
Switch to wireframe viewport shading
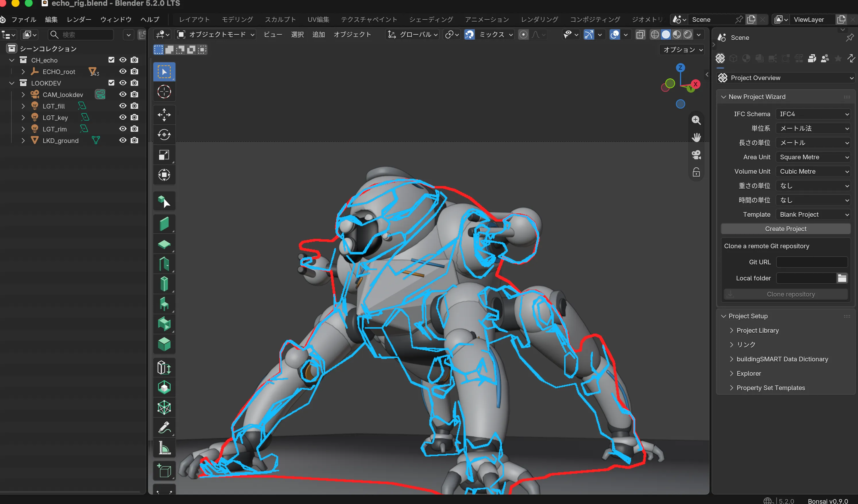click(x=655, y=34)
